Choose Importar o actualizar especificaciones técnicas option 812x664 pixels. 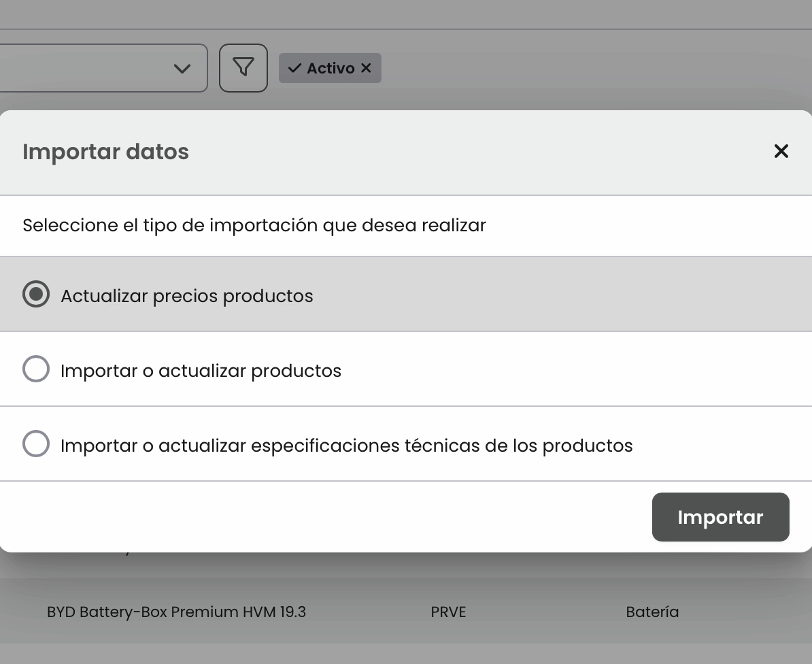click(x=36, y=444)
